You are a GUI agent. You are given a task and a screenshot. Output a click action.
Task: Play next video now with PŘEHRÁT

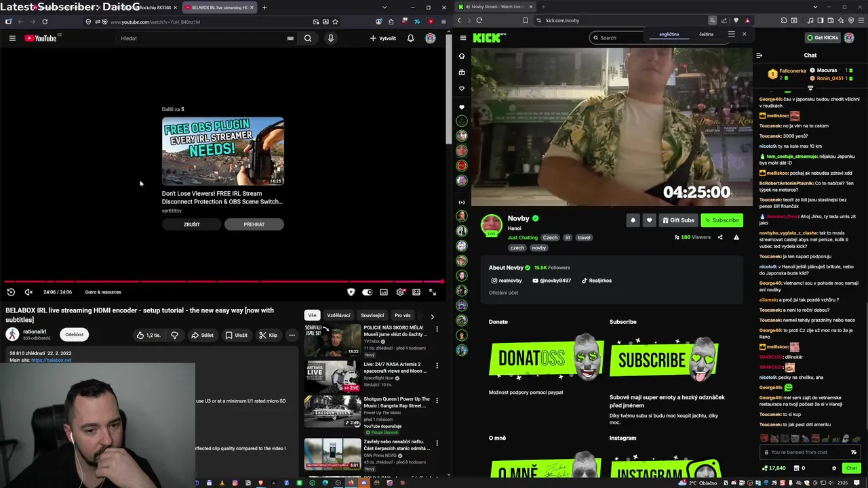click(x=254, y=224)
